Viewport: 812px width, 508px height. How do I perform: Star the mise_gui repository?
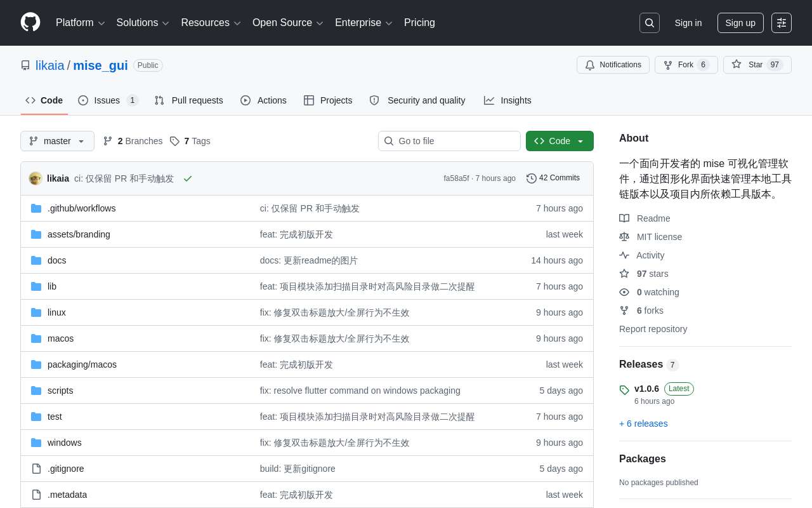(757, 65)
